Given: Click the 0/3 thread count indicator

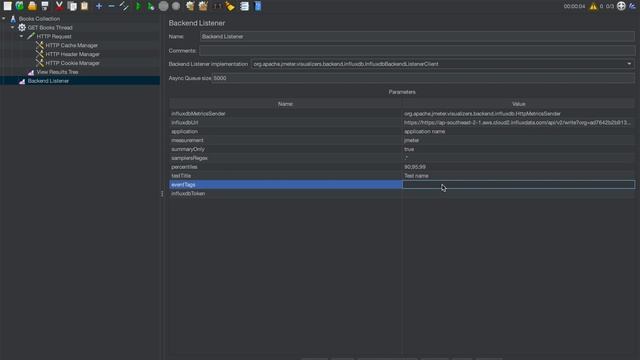Looking at the screenshot, I should 610,6.
